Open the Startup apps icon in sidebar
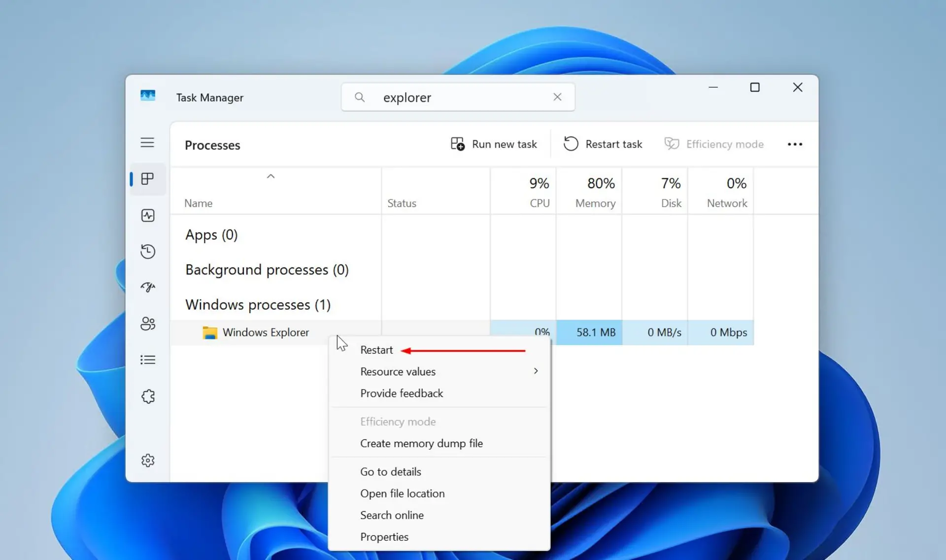The width and height of the screenshot is (946, 560). pyautogui.click(x=148, y=287)
